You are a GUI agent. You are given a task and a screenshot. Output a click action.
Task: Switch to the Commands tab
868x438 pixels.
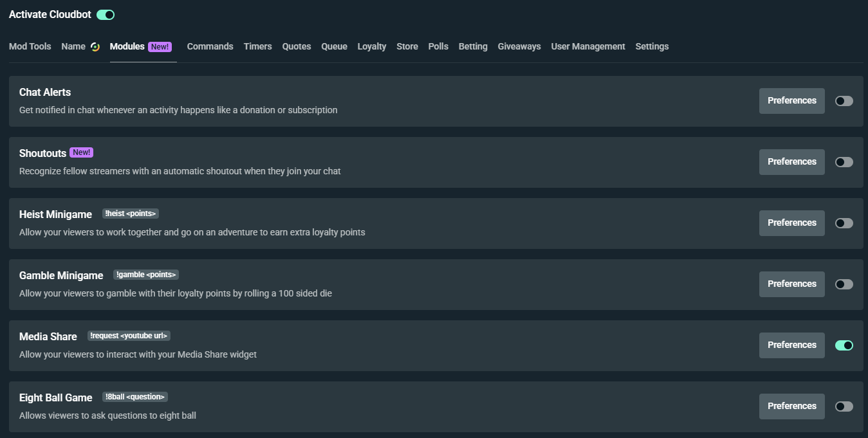coord(210,46)
